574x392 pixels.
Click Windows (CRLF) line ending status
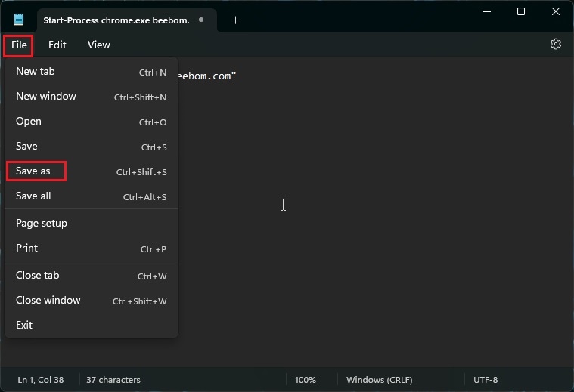[380, 380]
